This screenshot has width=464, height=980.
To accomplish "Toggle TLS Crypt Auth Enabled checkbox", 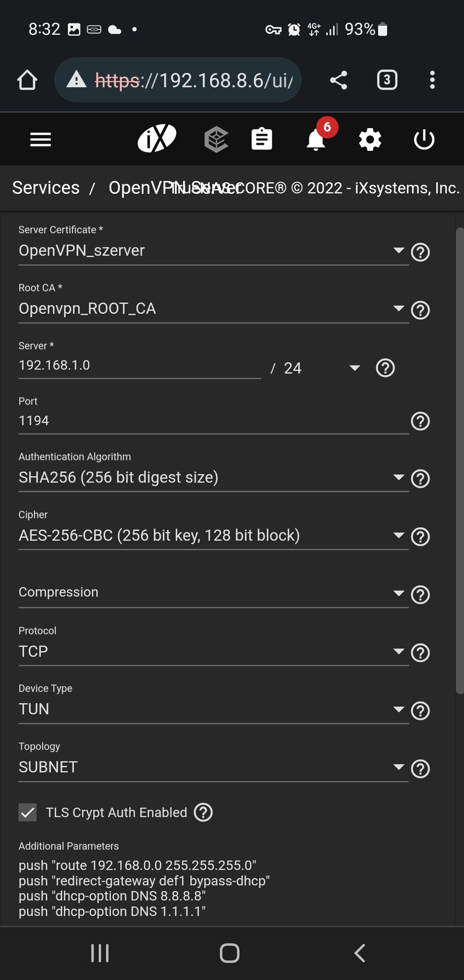I will click(28, 812).
